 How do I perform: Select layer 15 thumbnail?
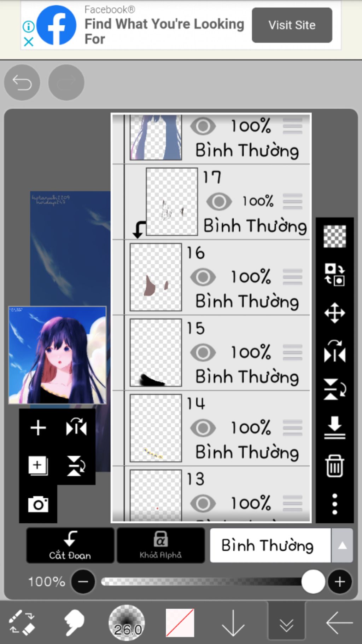click(156, 352)
